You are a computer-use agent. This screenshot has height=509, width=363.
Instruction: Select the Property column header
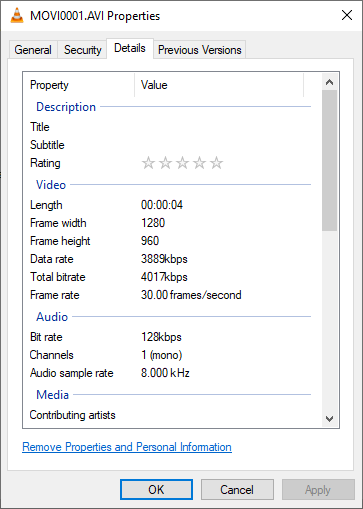tap(79, 85)
